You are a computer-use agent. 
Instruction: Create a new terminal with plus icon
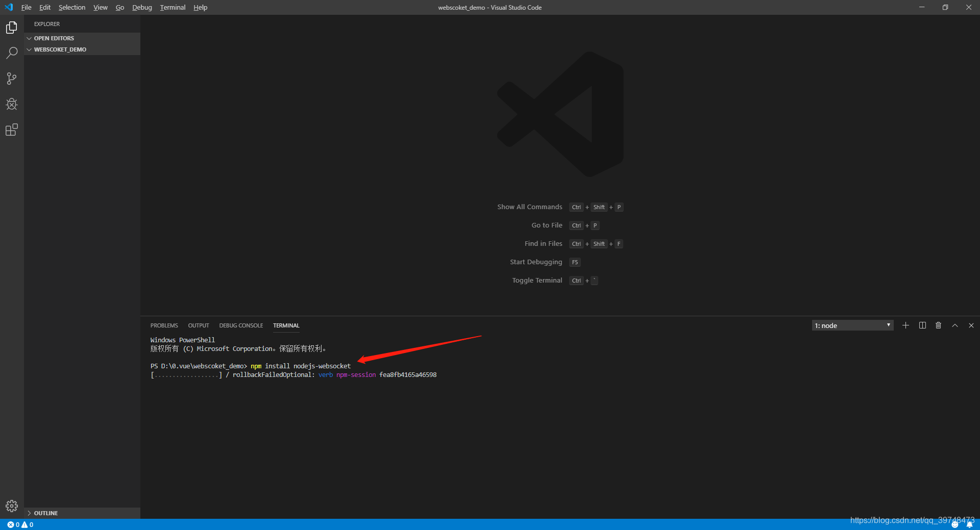(905, 325)
